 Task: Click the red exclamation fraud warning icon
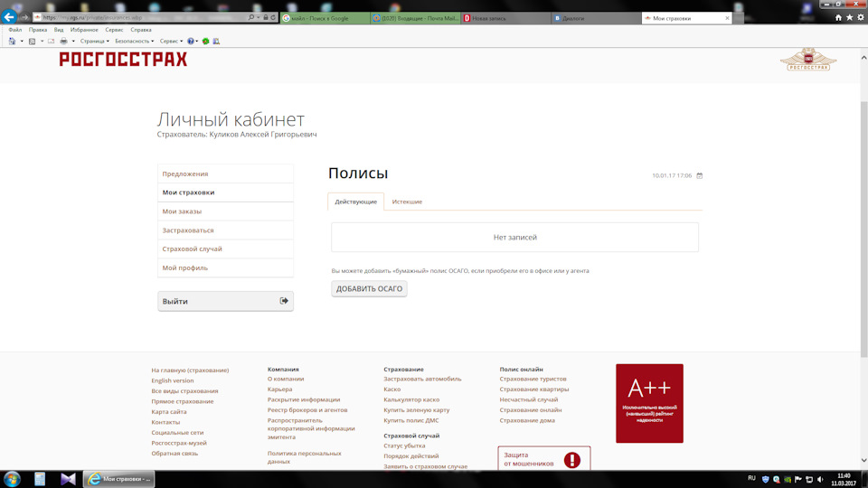(571, 460)
